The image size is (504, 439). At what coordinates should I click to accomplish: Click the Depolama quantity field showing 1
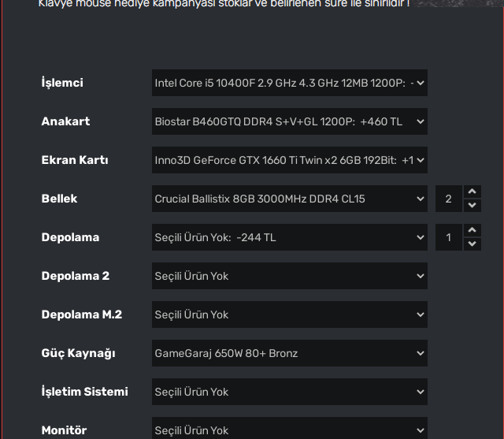point(449,237)
